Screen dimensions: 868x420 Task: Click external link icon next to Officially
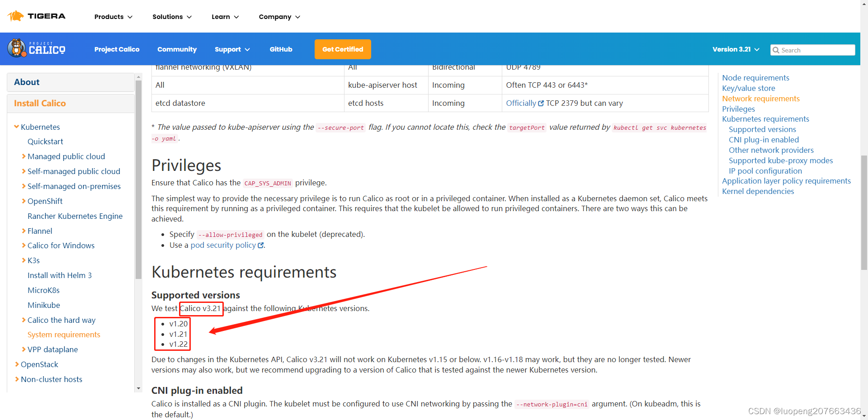click(x=541, y=104)
